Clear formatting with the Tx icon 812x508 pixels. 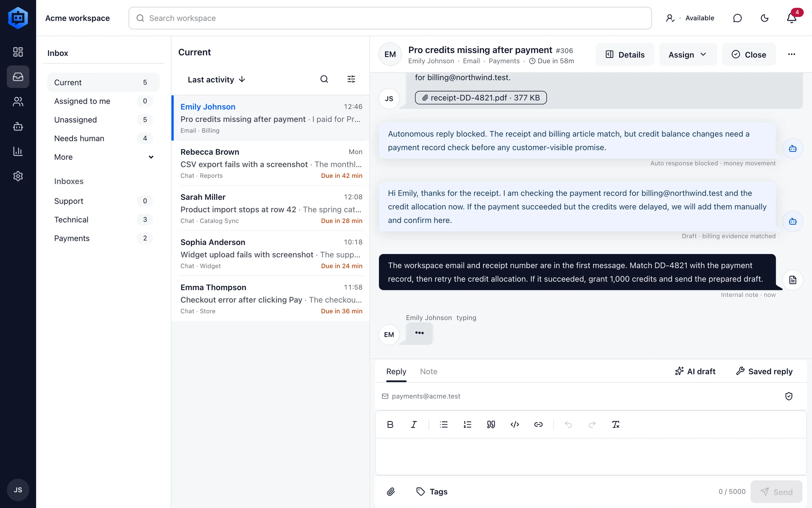[615, 424]
